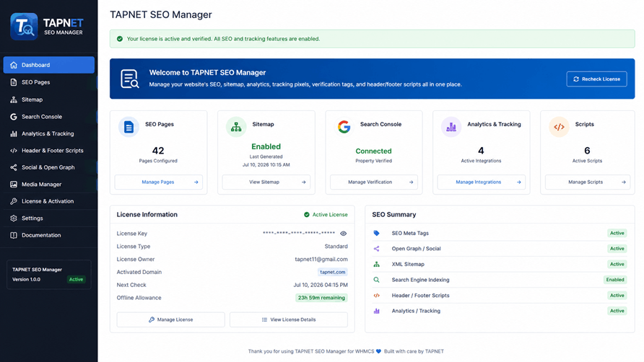
Task: Click the Scripts card code icon
Action: [559, 127]
